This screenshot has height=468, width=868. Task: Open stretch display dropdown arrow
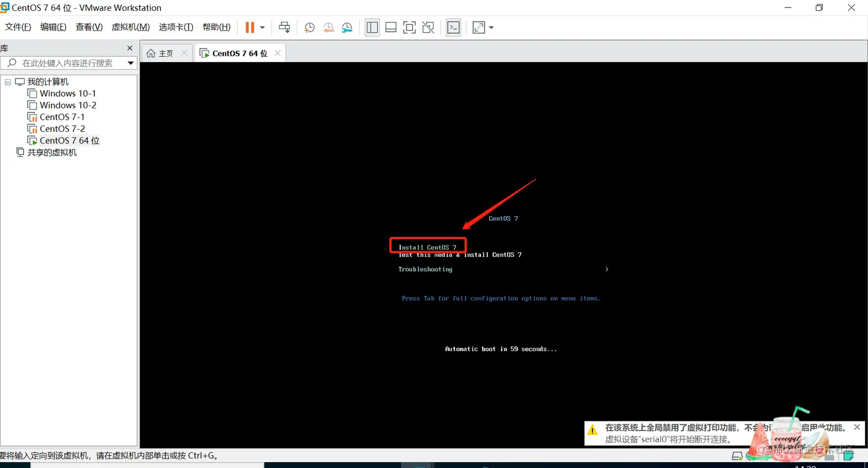point(491,28)
